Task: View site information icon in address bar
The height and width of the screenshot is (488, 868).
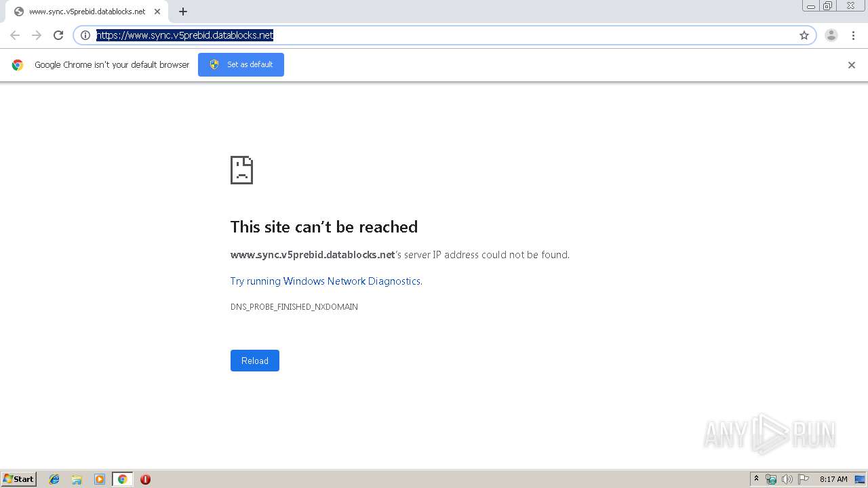Action: [85, 35]
